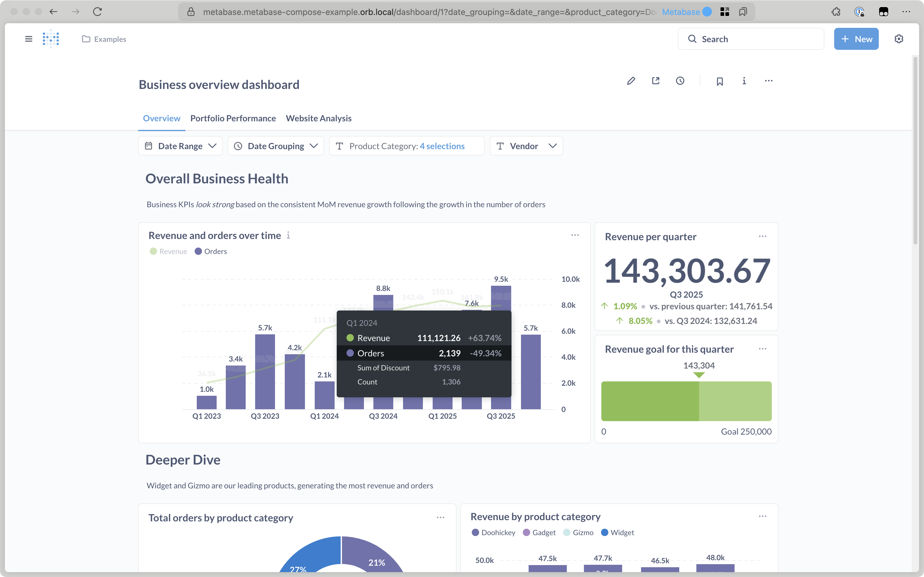This screenshot has height=577, width=924.
Task: Expand the Date Range filter dropdown
Action: coord(180,146)
